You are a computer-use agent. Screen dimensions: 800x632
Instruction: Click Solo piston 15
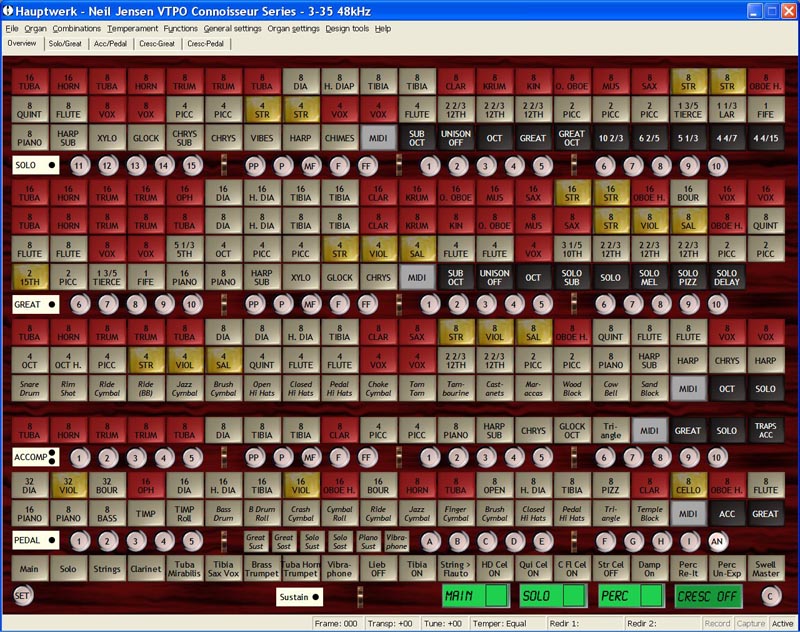coord(191,165)
